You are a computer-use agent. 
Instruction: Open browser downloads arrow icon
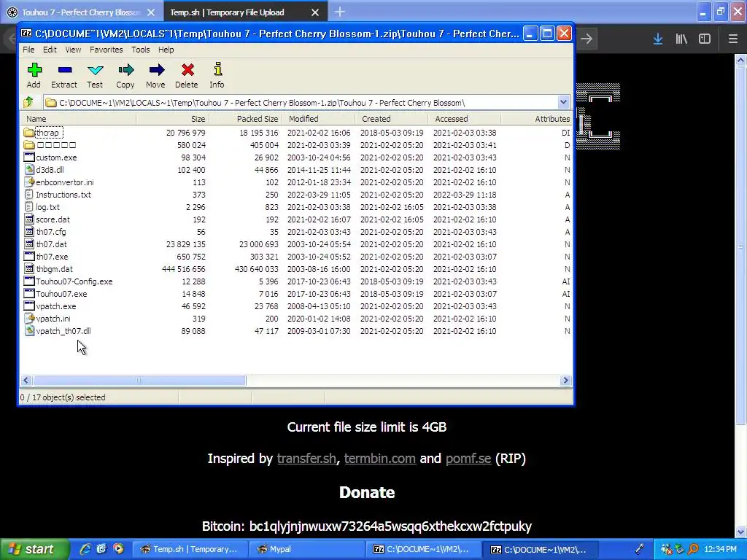(x=658, y=39)
